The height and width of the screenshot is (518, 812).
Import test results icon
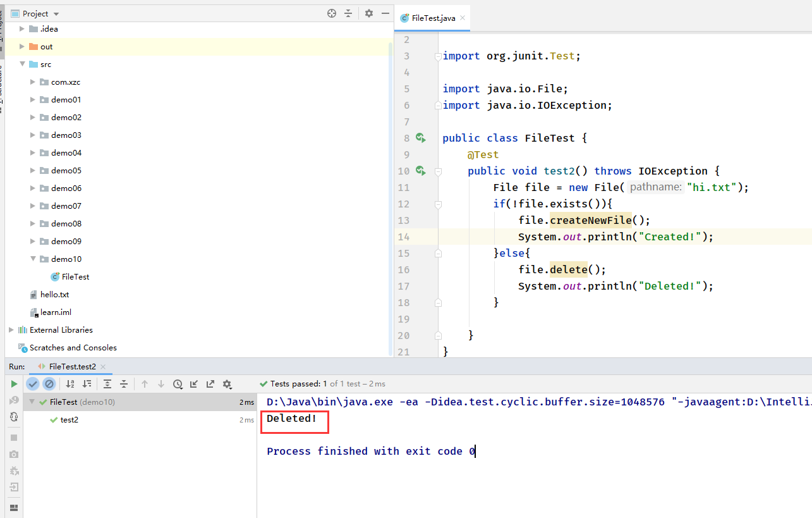coord(194,384)
